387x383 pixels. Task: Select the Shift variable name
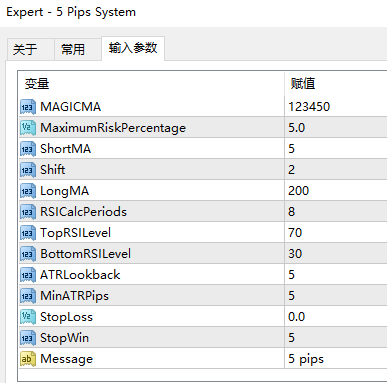click(53, 170)
